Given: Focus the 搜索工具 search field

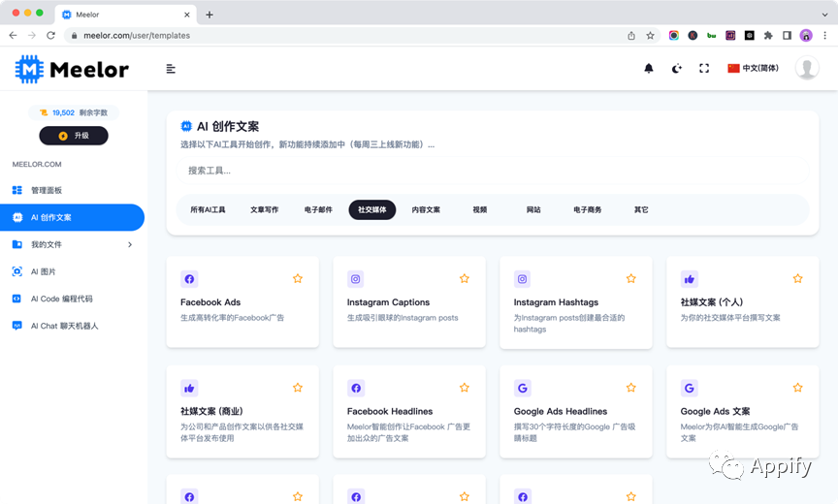Looking at the screenshot, I should pos(492,171).
